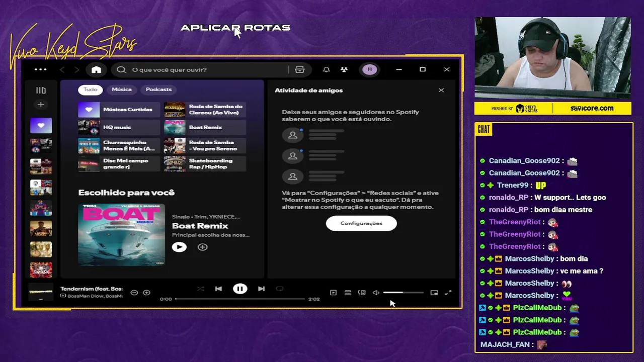Screen dimensions: 644x362
Task: Open Disc Mel campo grande rj card
Action: pyautogui.click(x=119, y=164)
